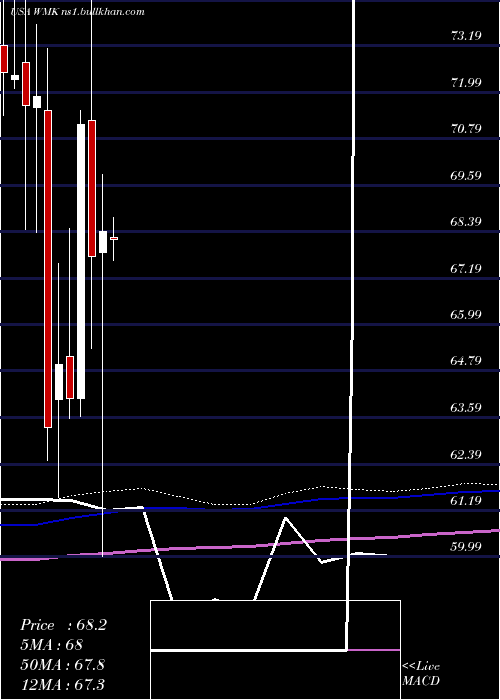Click the 64.79 price axis label
This screenshot has width=500, height=700.
point(466,360)
